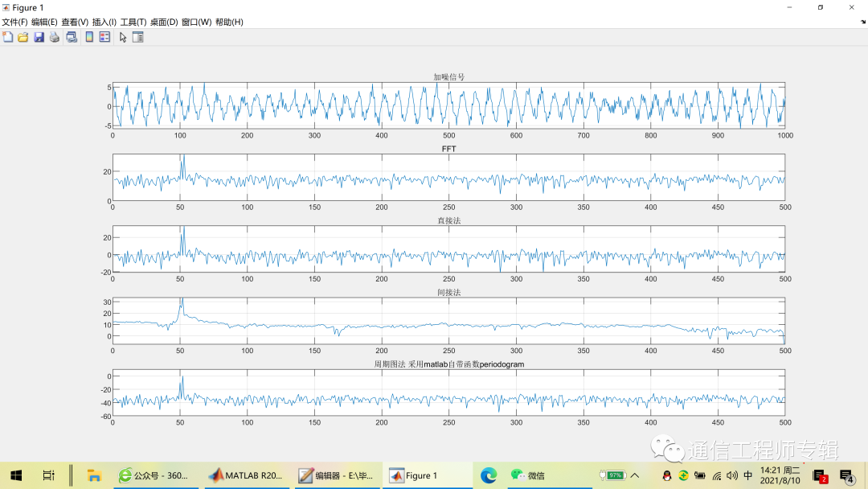Click the 间接法 subplot title

(x=449, y=293)
